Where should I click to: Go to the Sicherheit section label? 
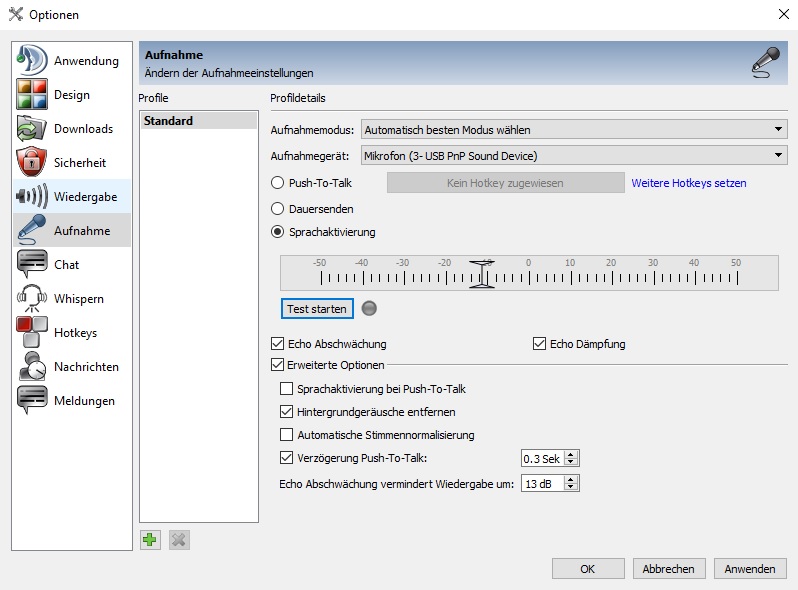[x=80, y=163]
